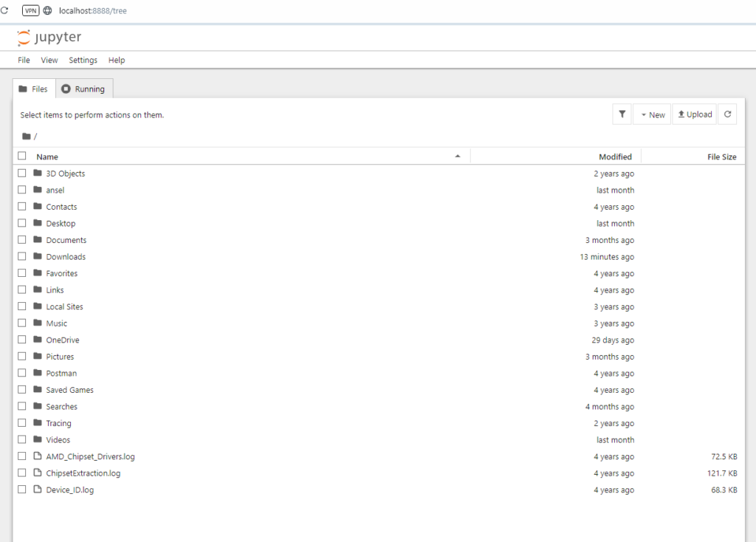Open the Settings menu

pos(83,61)
